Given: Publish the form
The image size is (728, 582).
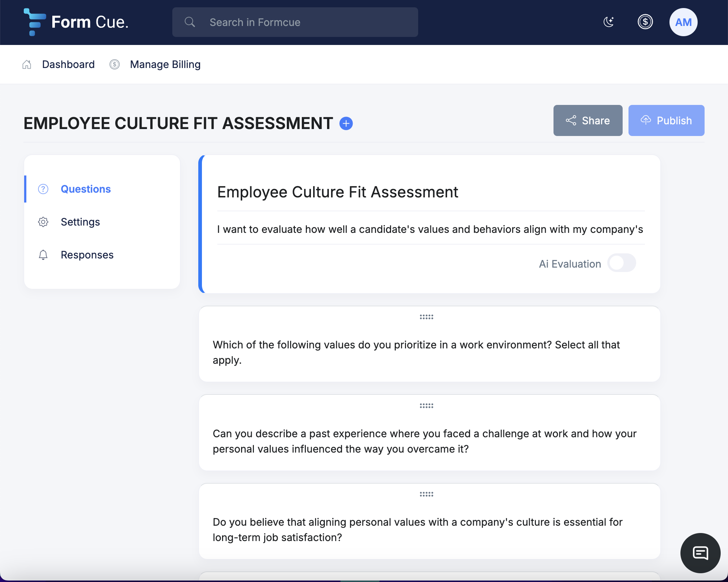Looking at the screenshot, I should 666,121.
